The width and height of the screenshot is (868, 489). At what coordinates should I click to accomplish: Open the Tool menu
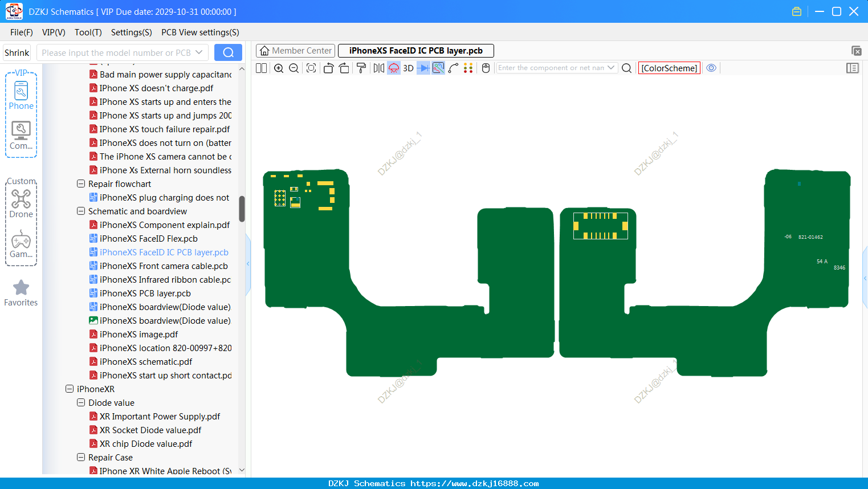pos(88,32)
